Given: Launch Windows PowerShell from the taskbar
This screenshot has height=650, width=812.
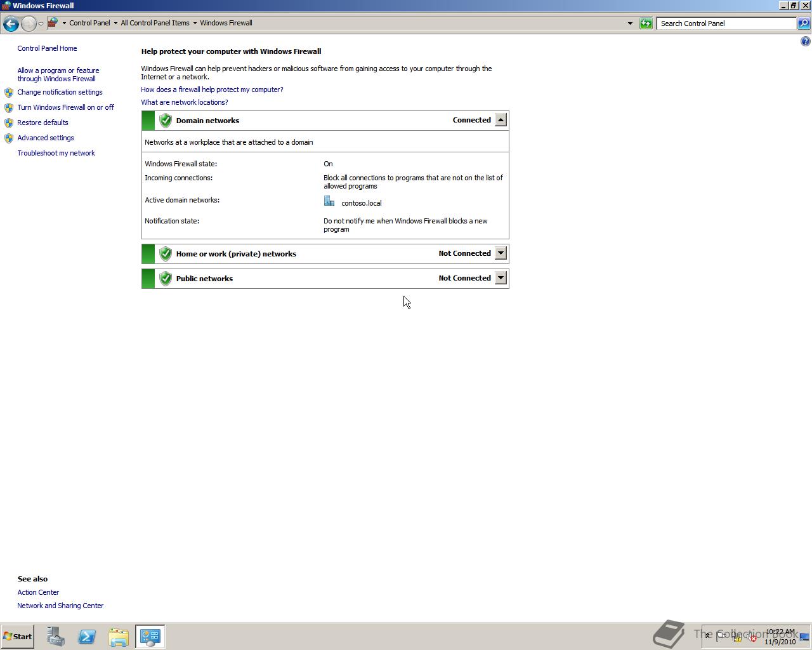Looking at the screenshot, I should click(x=87, y=637).
